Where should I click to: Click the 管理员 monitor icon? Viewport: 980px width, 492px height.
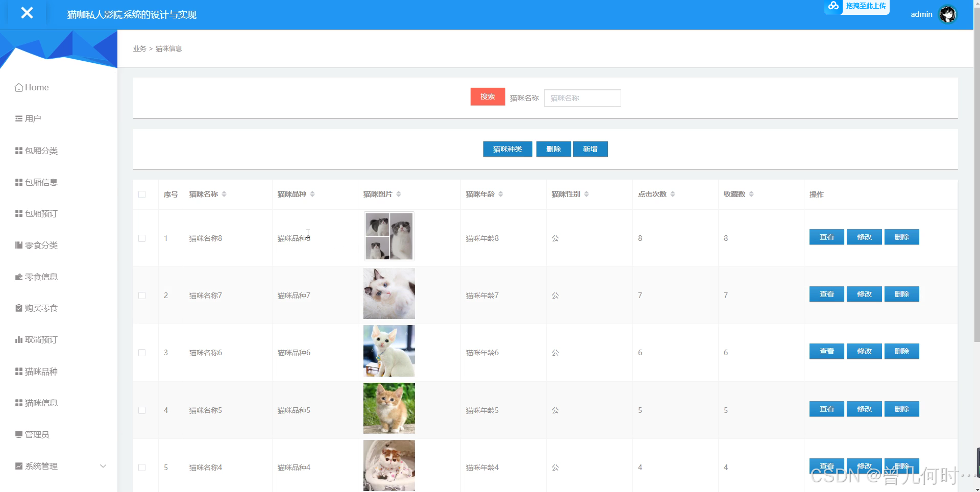19,434
